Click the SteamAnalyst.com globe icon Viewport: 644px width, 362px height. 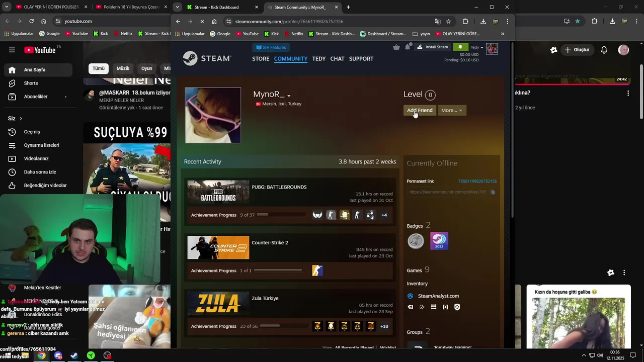coord(410,296)
